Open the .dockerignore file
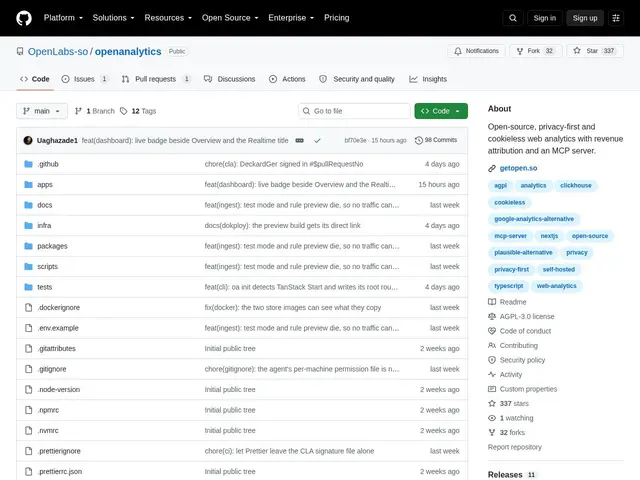This screenshot has height=480, width=640. pyautogui.click(x=58, y=307)
